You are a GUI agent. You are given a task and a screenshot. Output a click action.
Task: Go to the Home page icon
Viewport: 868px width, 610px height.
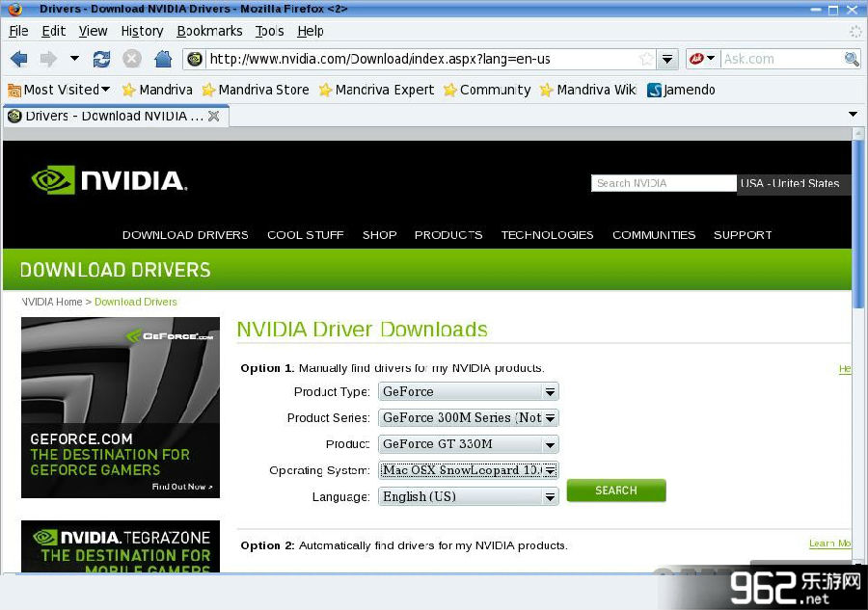coord(163,58)
